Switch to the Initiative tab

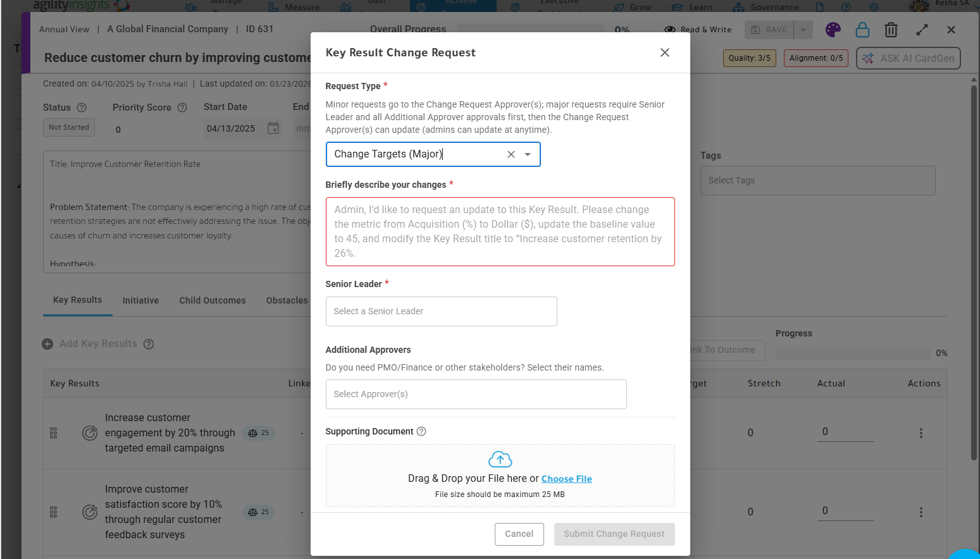pyautogui.click(x=140, y=300)
